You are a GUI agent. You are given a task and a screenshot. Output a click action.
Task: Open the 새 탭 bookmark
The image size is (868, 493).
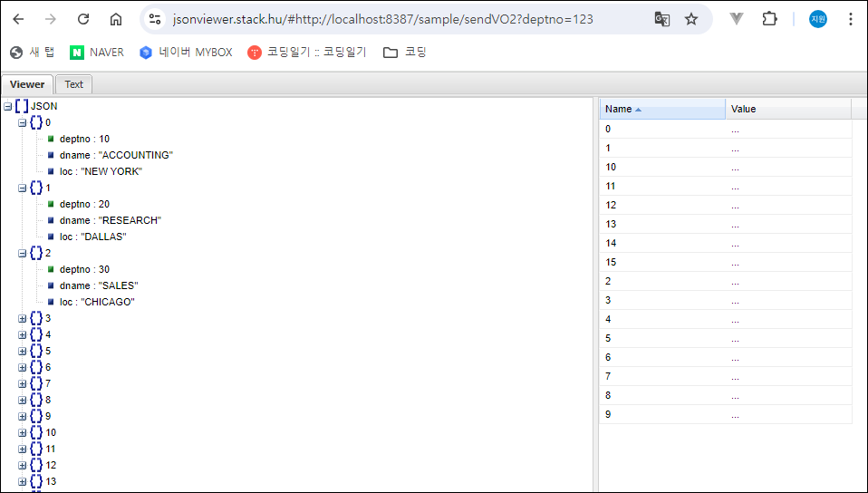32,53
